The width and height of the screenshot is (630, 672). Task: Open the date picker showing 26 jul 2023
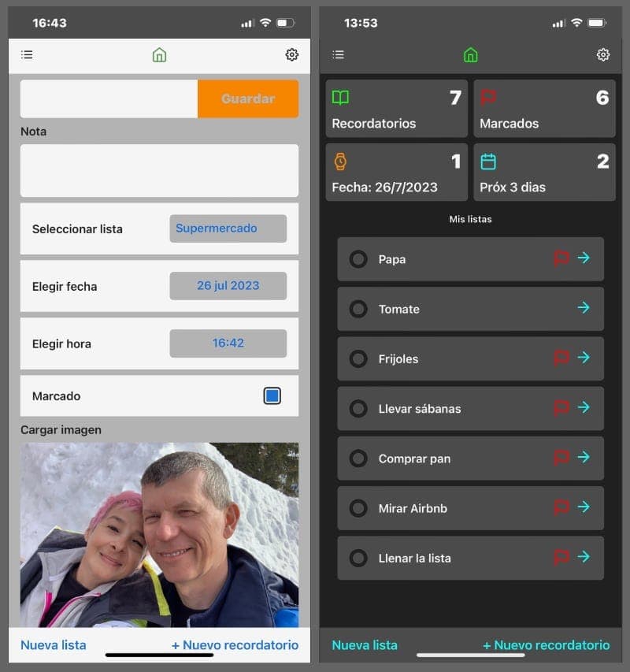[x=228, y=286]
